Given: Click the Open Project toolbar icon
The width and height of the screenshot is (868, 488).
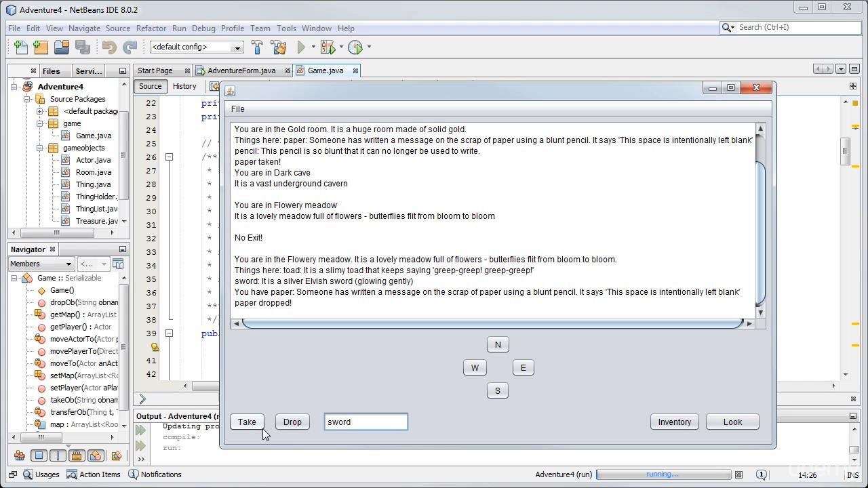Looking at the screenshot, I should (62, 47).
